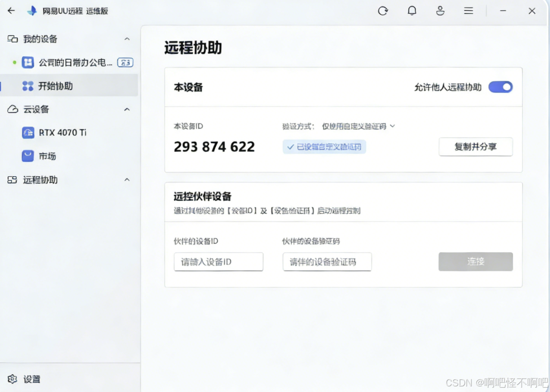
Task: Open the 市场 entry
Action: 69,156
